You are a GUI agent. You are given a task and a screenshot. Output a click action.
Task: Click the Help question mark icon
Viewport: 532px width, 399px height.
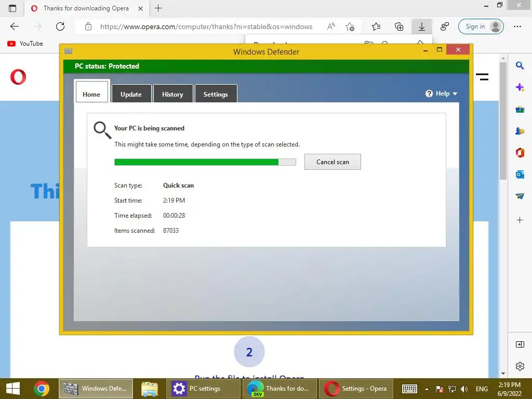[429, 94]
